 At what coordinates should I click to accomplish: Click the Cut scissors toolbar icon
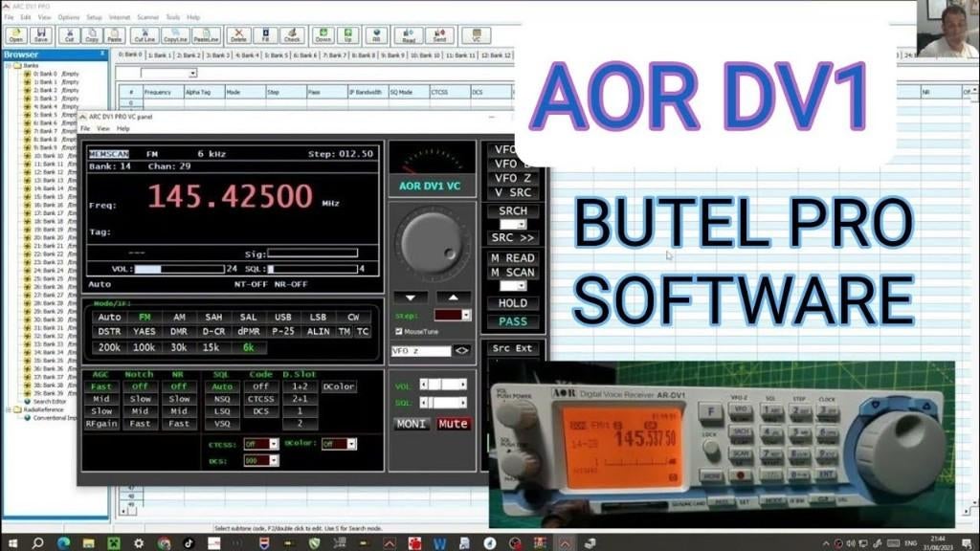pos(69,35)
